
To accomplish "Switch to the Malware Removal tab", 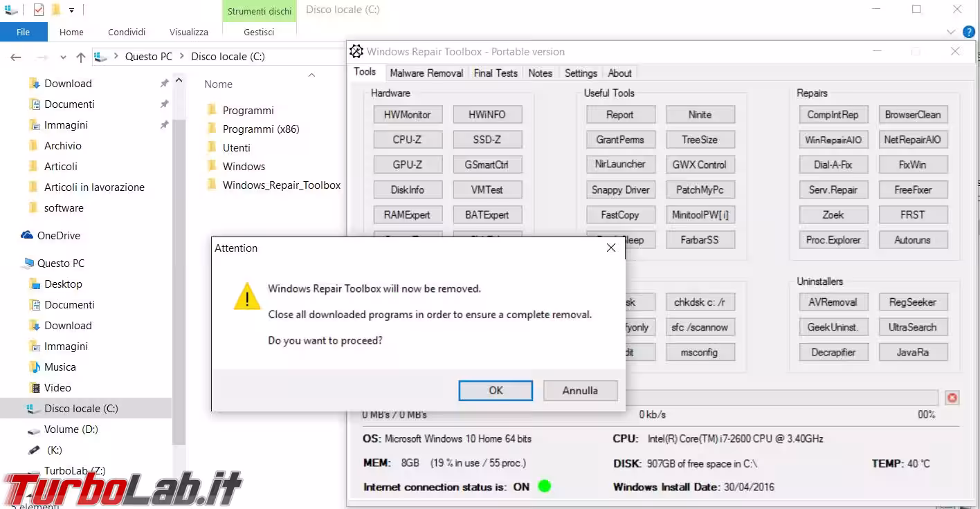I will [x=426, y=73].
